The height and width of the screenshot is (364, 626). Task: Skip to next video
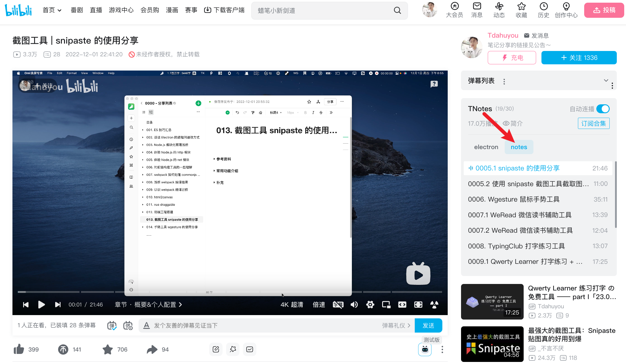58,304
